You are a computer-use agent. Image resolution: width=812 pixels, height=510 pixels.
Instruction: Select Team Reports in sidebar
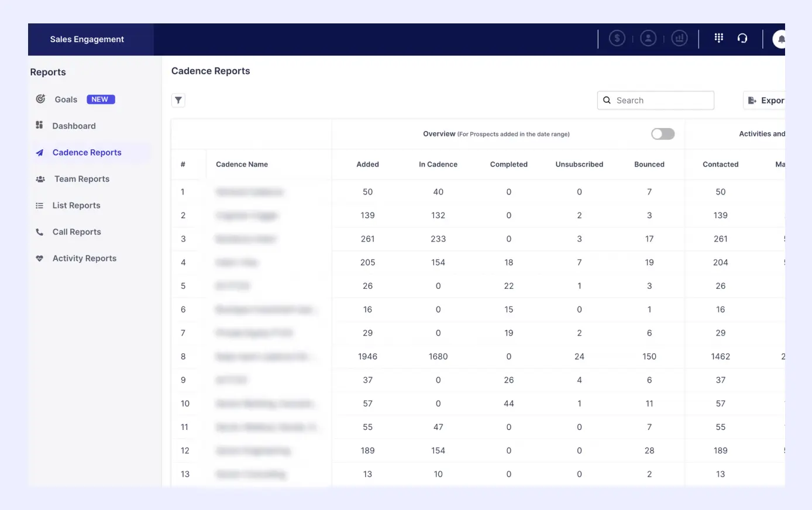tap(82, 179)
